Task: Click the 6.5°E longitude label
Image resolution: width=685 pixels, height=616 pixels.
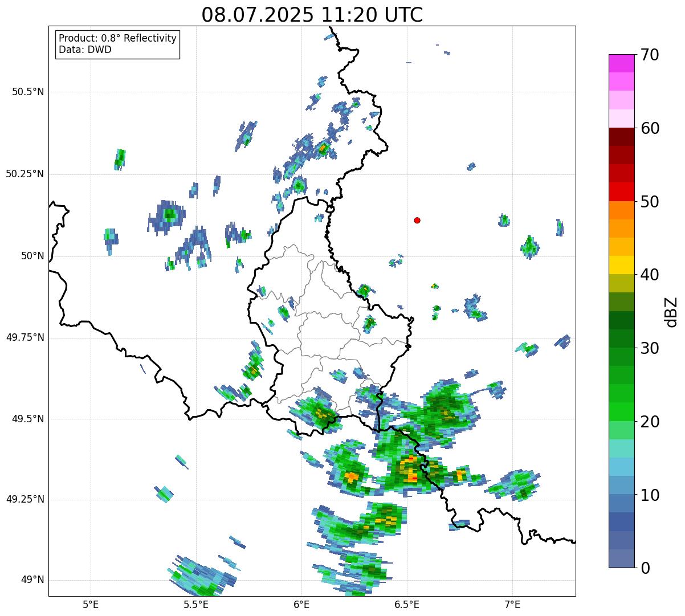Action: click(407, 604)
